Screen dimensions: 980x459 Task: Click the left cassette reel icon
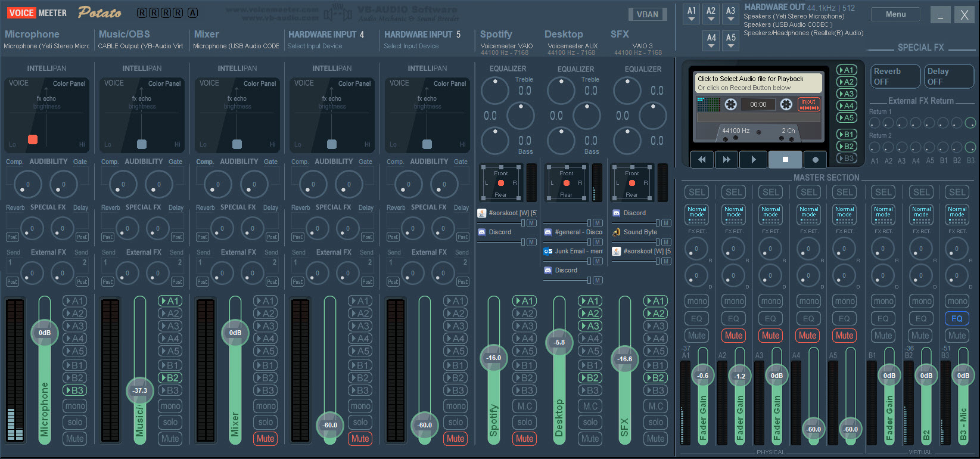click(730, 104)
